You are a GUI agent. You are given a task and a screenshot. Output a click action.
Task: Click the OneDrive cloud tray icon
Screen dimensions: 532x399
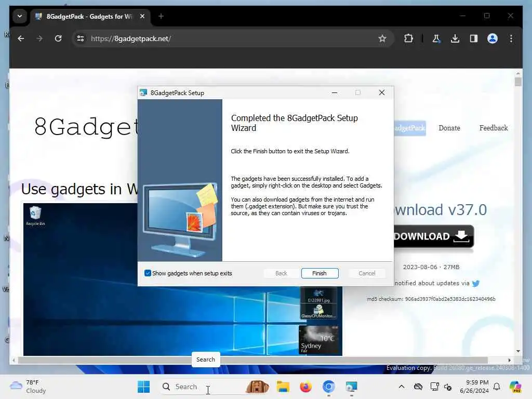pyautogui.click(x=418, y=387)
